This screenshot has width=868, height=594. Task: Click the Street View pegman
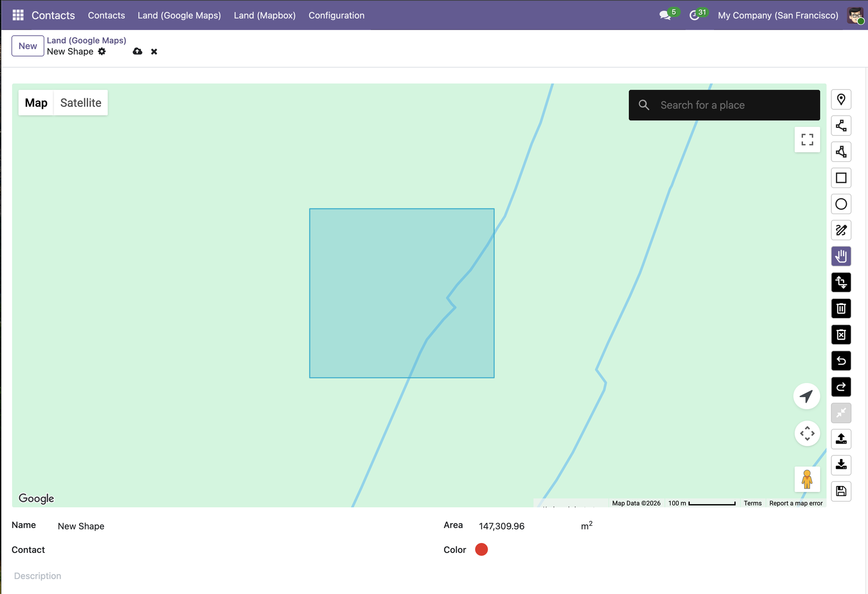[x=807, y=479]
